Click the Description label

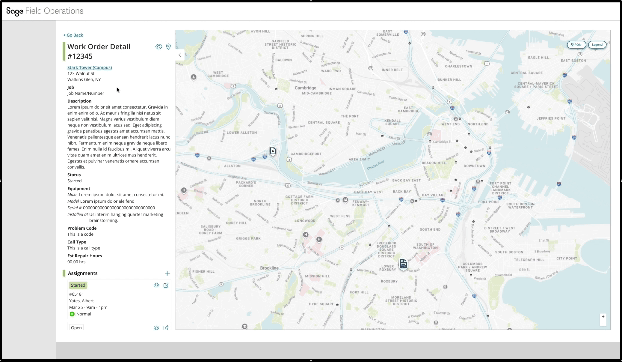click(79, 101)
